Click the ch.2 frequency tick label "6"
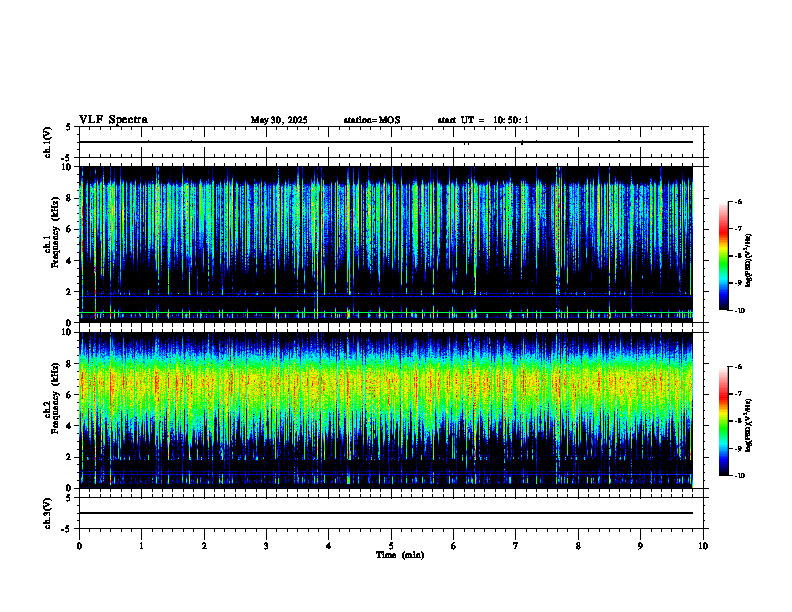The height and width of the screenshot is (612, 792). point(70,395)
